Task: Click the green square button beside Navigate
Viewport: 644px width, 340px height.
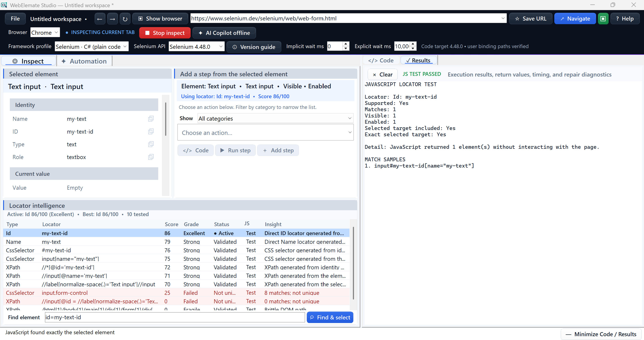Action: pos(603,19)
